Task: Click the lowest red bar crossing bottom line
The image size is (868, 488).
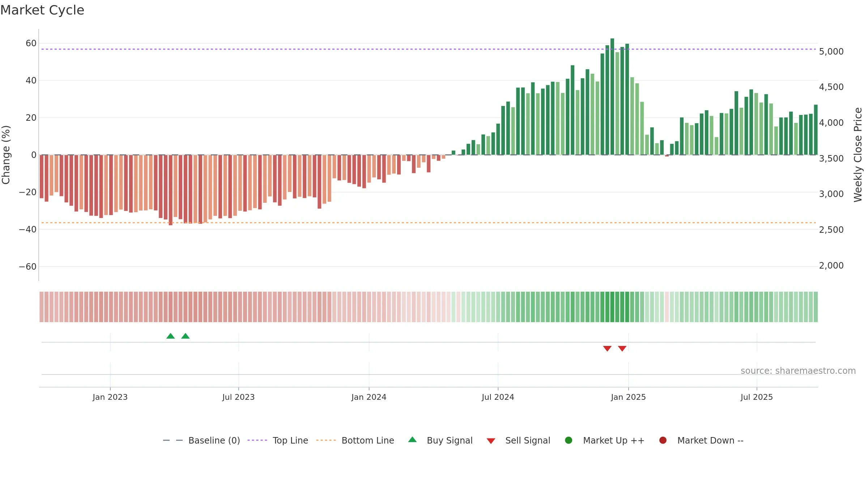Action: [x=171, y=190]
